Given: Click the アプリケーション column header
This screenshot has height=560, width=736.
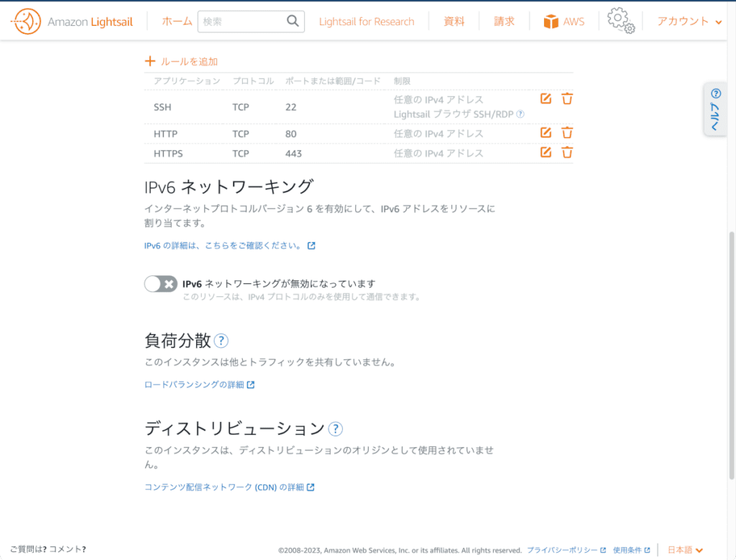Looking at the screenshot, I should tap(187, 81).
